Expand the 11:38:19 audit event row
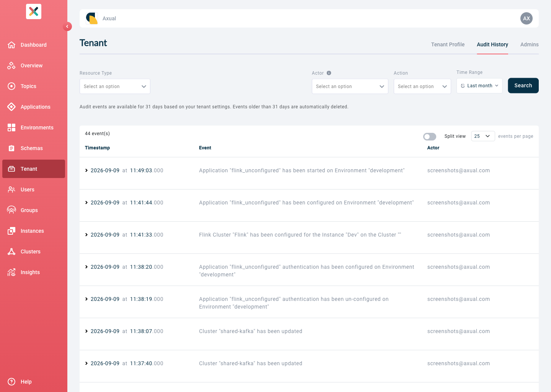 pyautogui.click(x=86, y=299)
